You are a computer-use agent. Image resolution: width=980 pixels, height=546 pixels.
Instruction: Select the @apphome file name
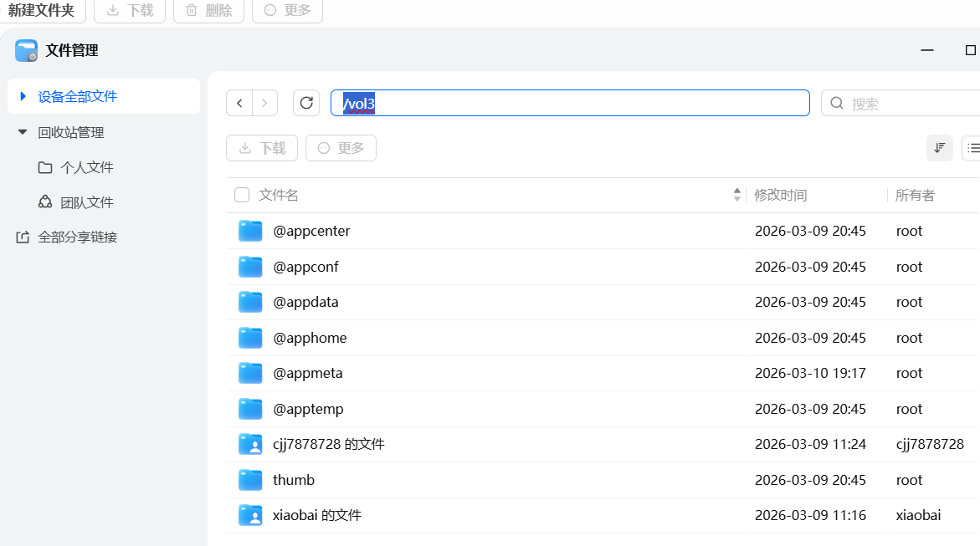310,338
